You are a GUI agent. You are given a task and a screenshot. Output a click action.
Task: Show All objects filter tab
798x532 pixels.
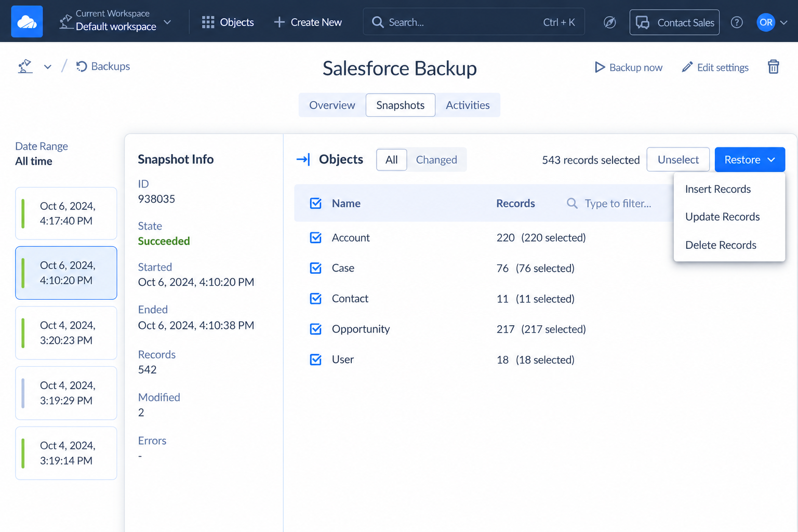pyautogui.click(x=392, y=159)
